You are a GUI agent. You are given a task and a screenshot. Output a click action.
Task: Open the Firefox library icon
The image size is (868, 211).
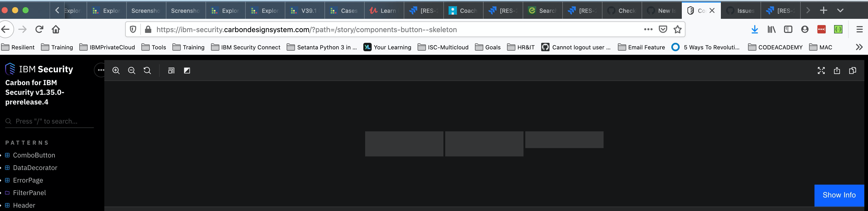[772, 29]
